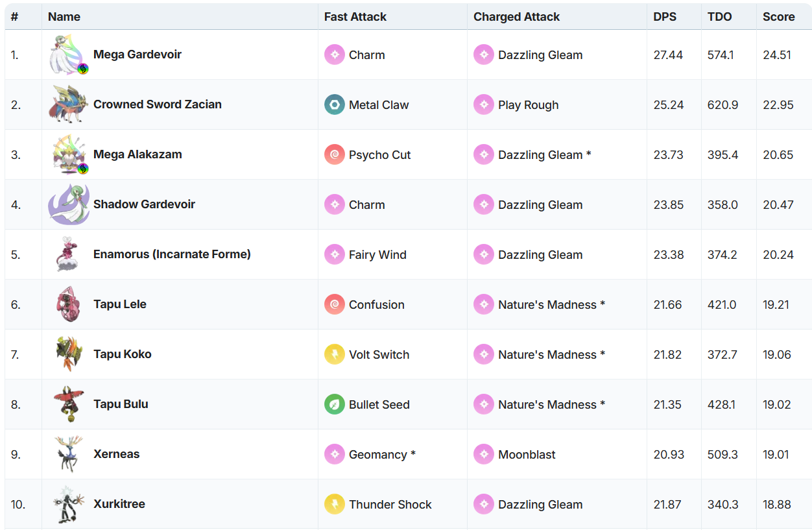Click the Shadow Gardevoir sprite thumbnail
Viewport: 812px width, 530px height.
(x=69, y=205)
